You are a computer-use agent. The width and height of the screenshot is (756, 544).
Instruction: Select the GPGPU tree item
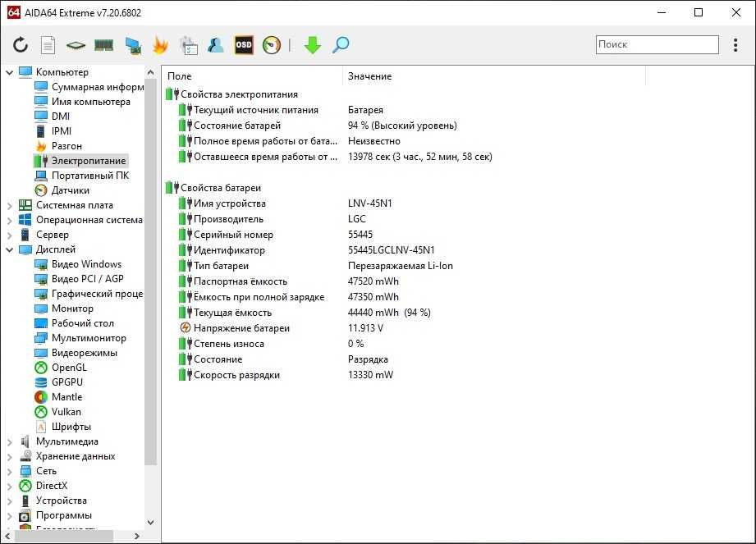tap(59, 382)
